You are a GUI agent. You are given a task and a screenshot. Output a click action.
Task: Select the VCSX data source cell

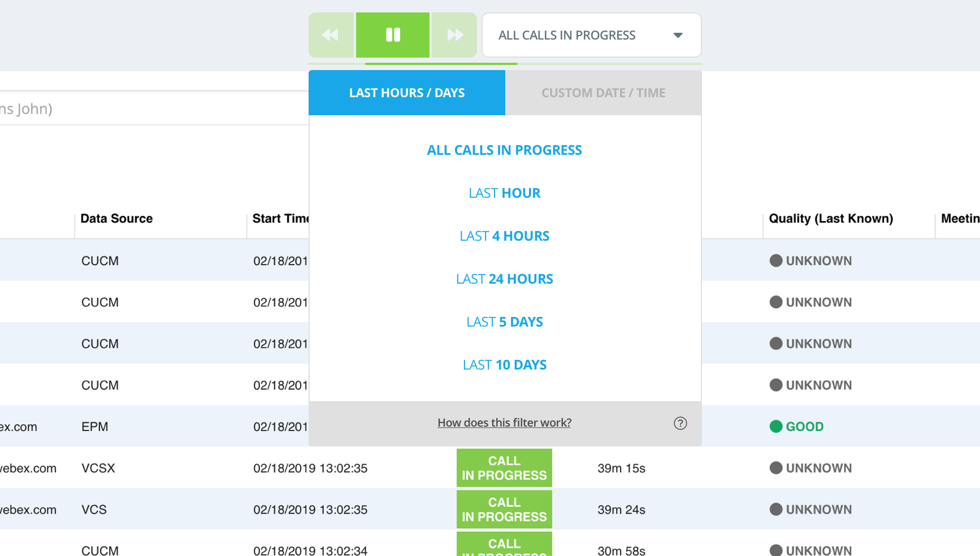[98, 468]
